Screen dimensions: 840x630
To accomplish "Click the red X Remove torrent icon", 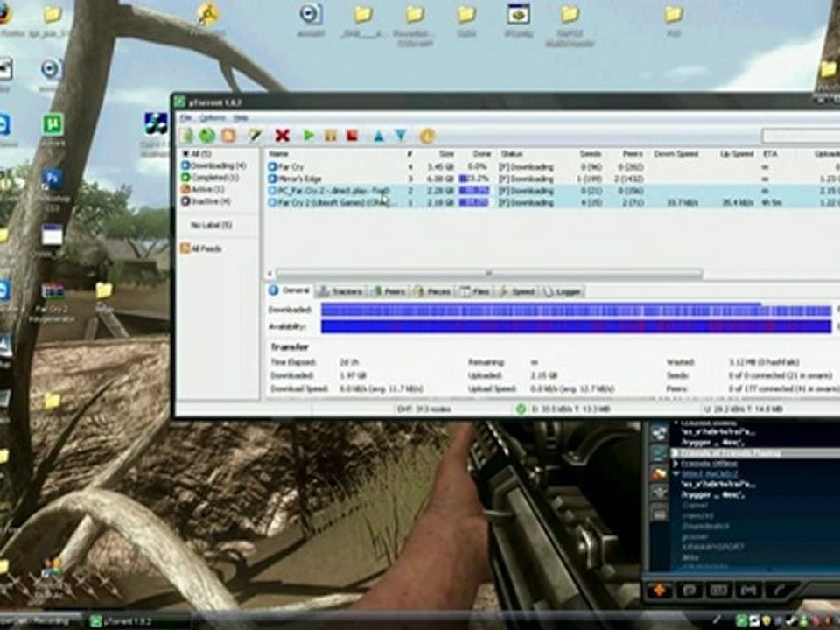I will (283, 136).
